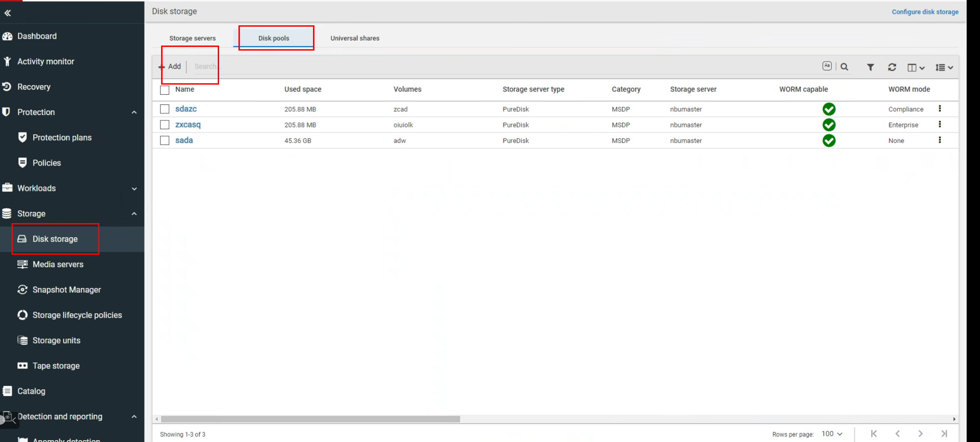The height and width of the screenshot is (442, 980).
Task: Select the Disk pools tab
Action: tap(274, 38)
